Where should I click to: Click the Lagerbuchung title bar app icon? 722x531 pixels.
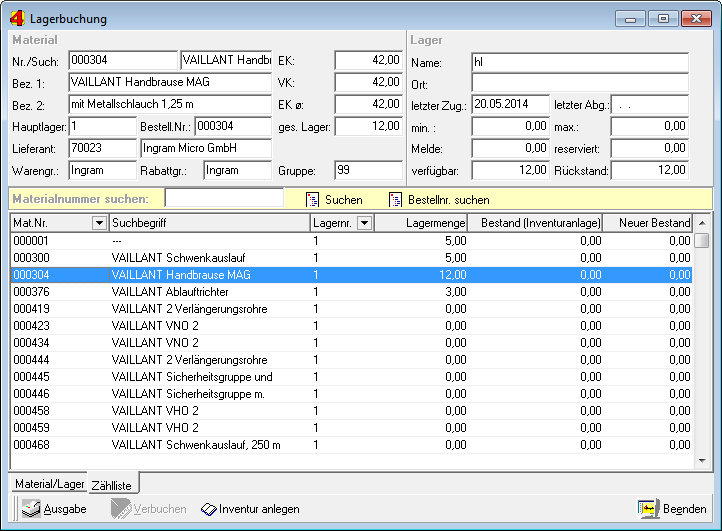coord(16,18)
